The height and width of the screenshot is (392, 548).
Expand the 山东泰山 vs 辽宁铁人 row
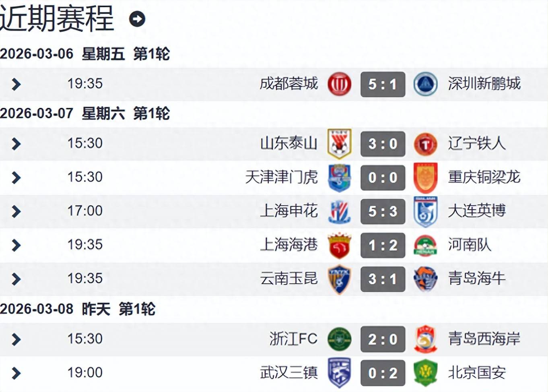coord(16,144)
